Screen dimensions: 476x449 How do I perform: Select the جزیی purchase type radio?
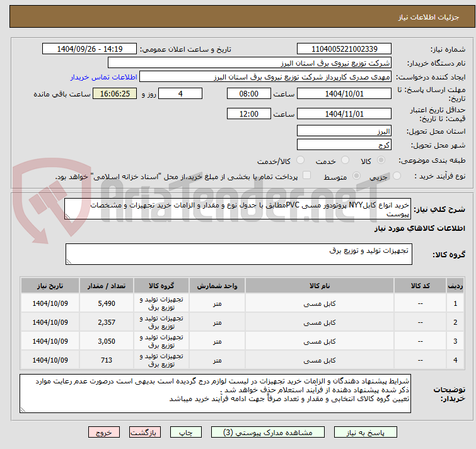point(397,176)
